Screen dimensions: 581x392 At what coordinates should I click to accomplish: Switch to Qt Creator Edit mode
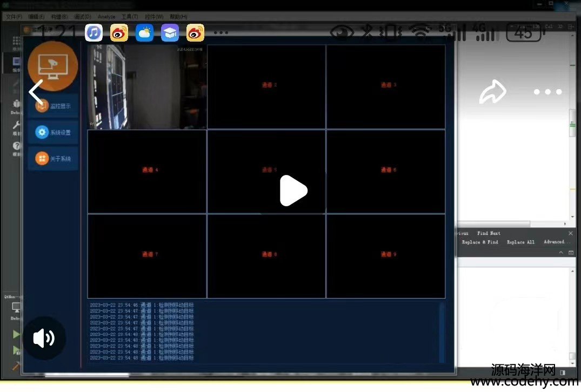tap(16, 63)
